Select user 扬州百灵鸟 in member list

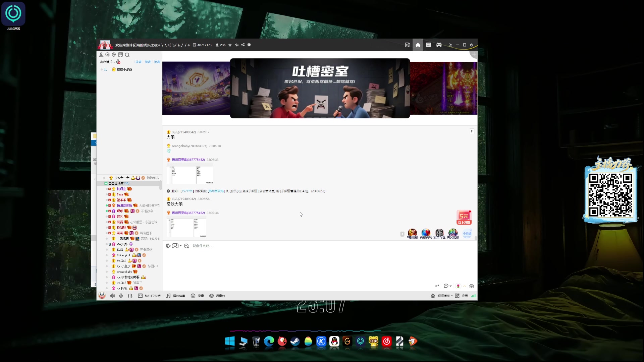(124, 205)
